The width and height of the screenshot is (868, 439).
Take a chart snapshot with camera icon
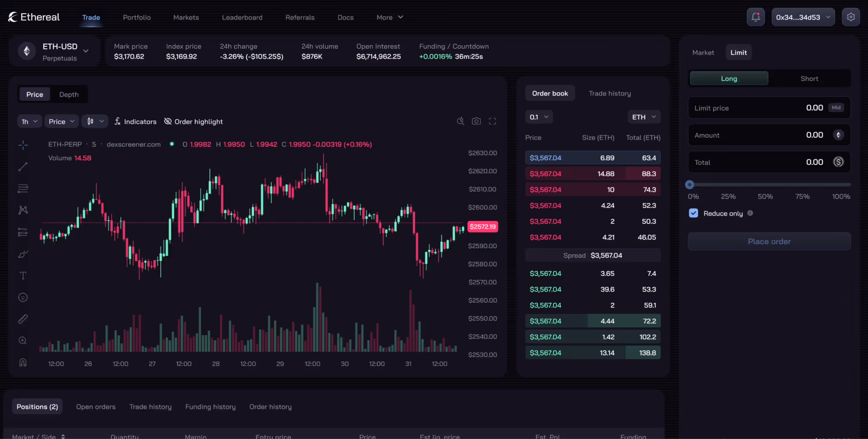[476, 121]
